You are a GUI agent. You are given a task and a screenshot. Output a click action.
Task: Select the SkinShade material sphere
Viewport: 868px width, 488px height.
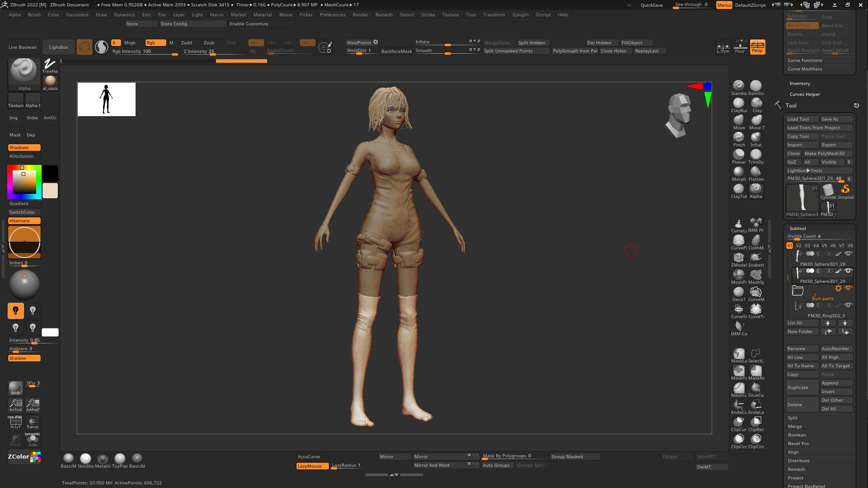85,459
